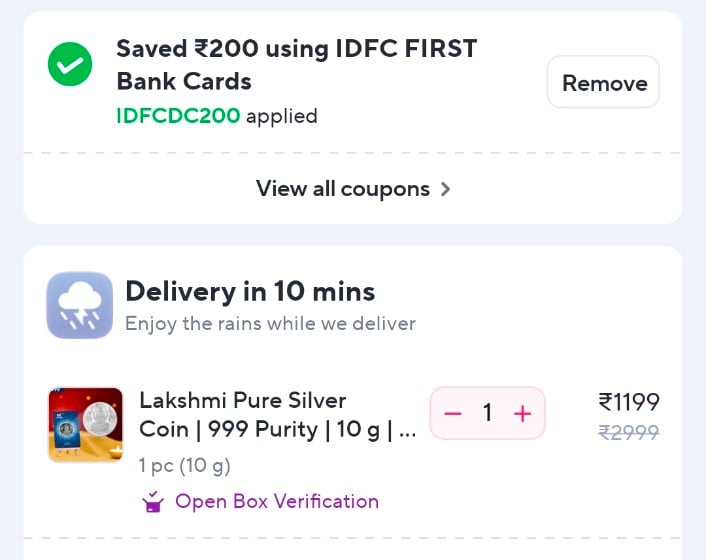This screenshot has width=706, height=560.
Task: Click the Delivery in 10 mins heading
Action: point(250,291)
